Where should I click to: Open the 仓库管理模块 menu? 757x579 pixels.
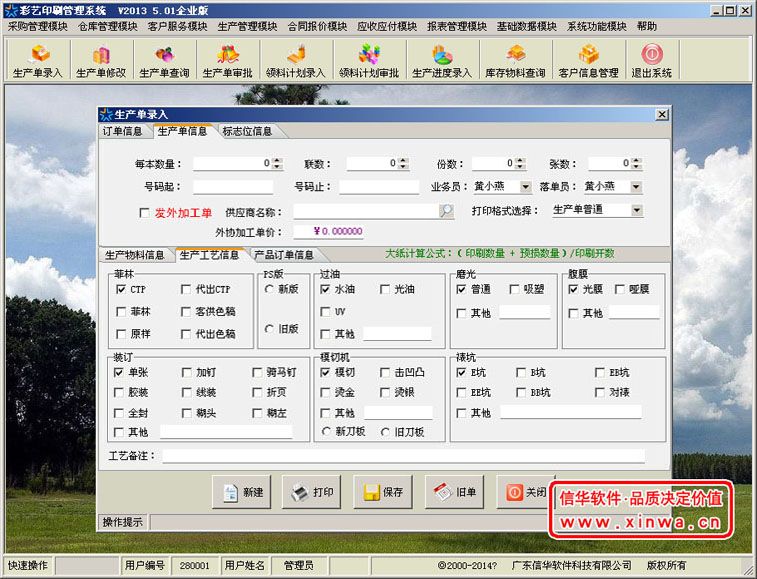(108, 26)
